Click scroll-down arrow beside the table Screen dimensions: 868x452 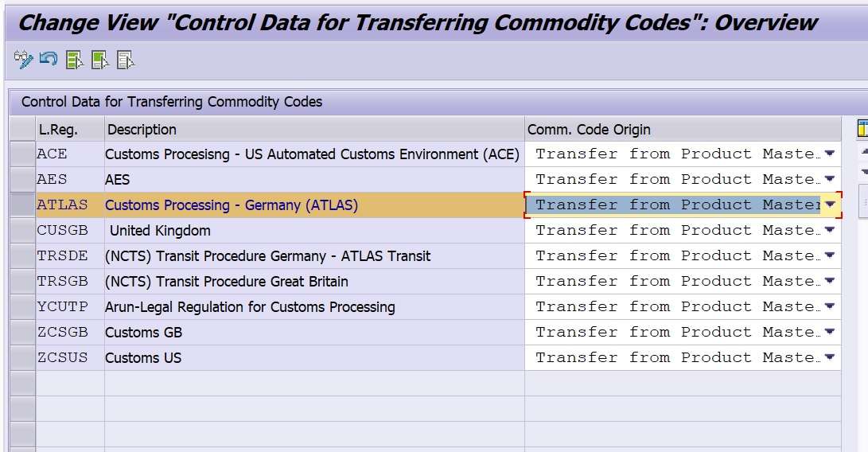[864, 171]
